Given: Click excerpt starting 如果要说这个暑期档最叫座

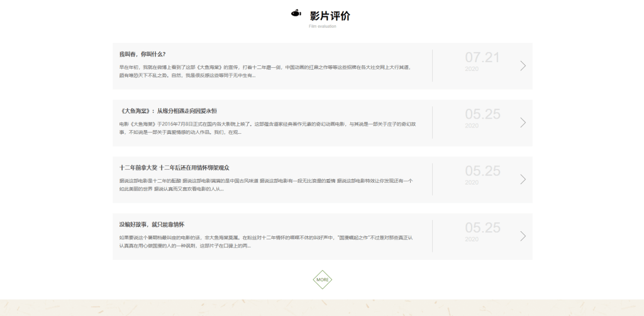Looking at the screenshot, I should pyautogui.click(x=266, y=242).
